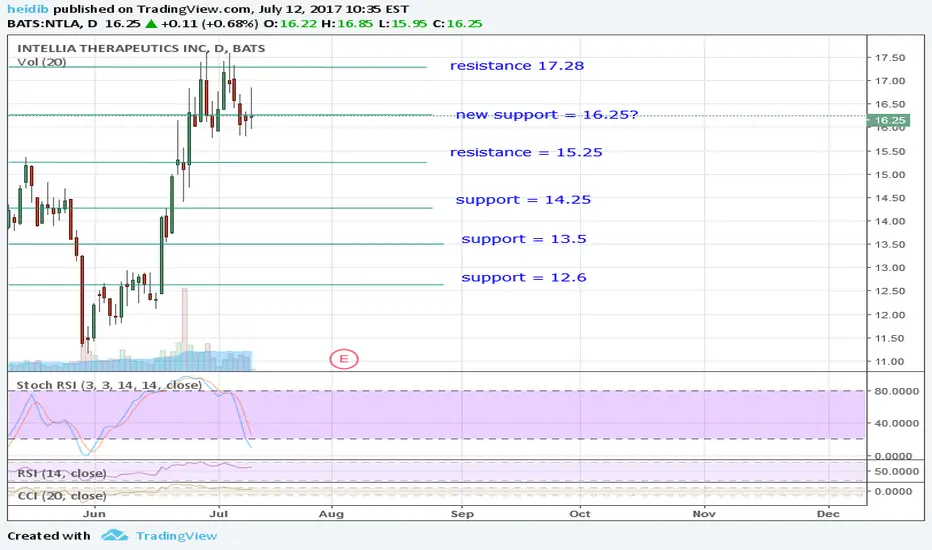932x550 pixels.
Task: Click the H:16.85 high value
Action: tap(347, 24)
